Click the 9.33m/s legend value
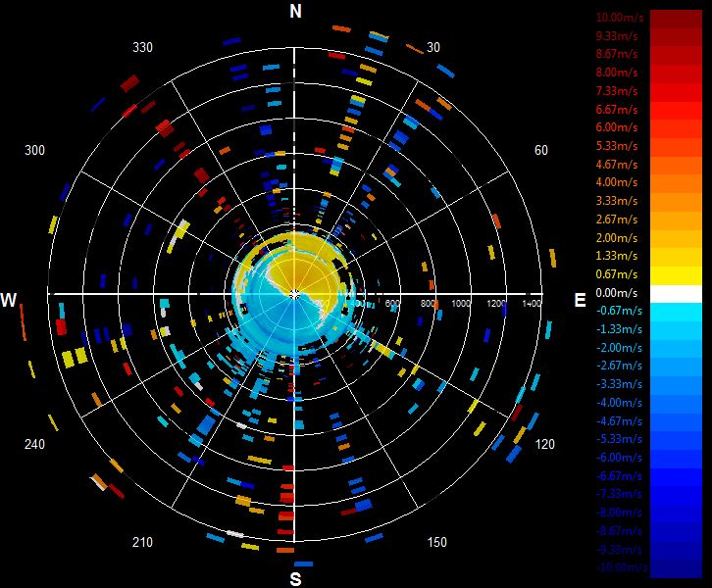Viewport: 712px width, 588px height. 617,36
